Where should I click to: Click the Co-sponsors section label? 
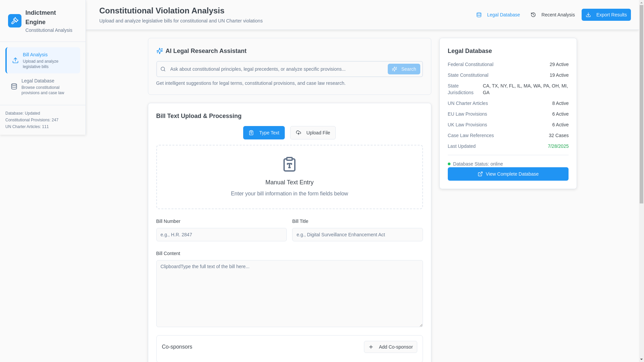tap(177, 347)
